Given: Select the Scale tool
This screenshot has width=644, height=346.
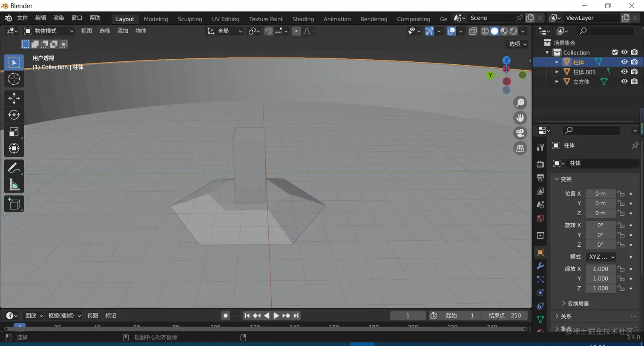Looking at the screenshot, I should [14, 132].
